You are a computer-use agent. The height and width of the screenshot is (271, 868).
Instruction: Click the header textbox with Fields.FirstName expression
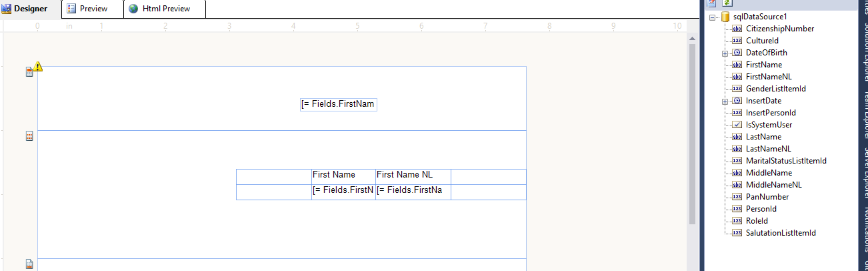tap(339, 104)
